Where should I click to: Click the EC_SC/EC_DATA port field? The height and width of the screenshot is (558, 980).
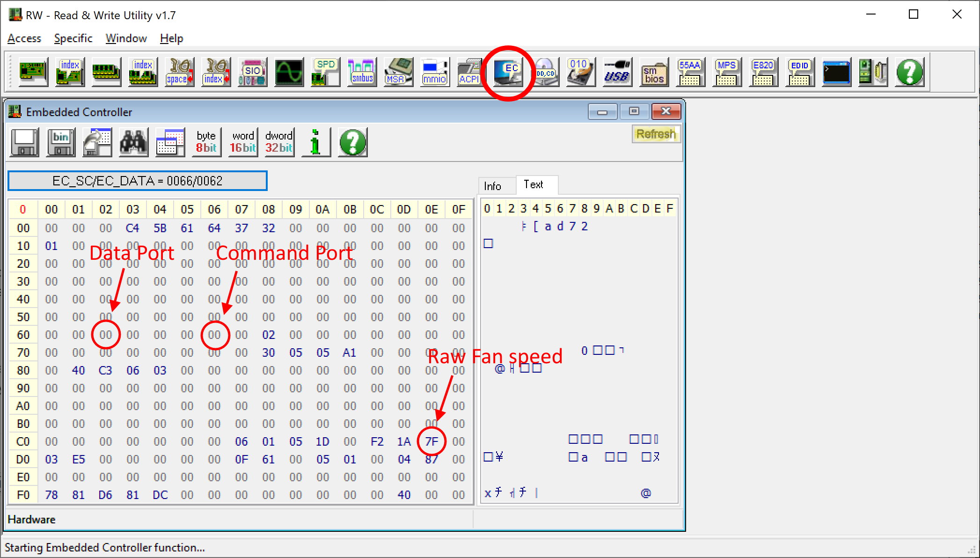[138, 181]
